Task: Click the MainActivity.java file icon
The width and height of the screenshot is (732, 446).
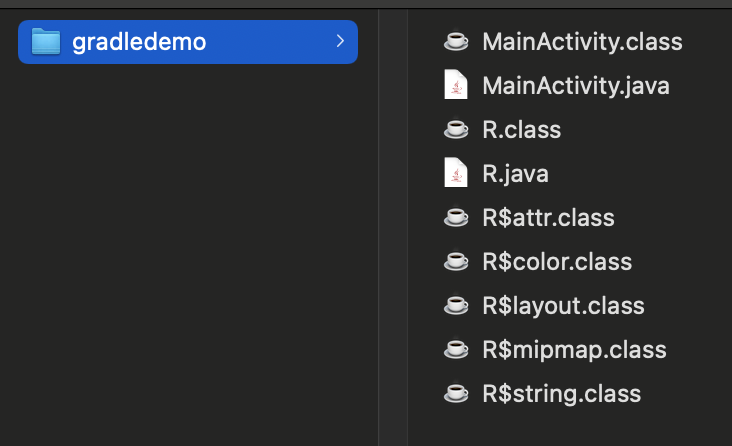Action: [x=456, y=86]
